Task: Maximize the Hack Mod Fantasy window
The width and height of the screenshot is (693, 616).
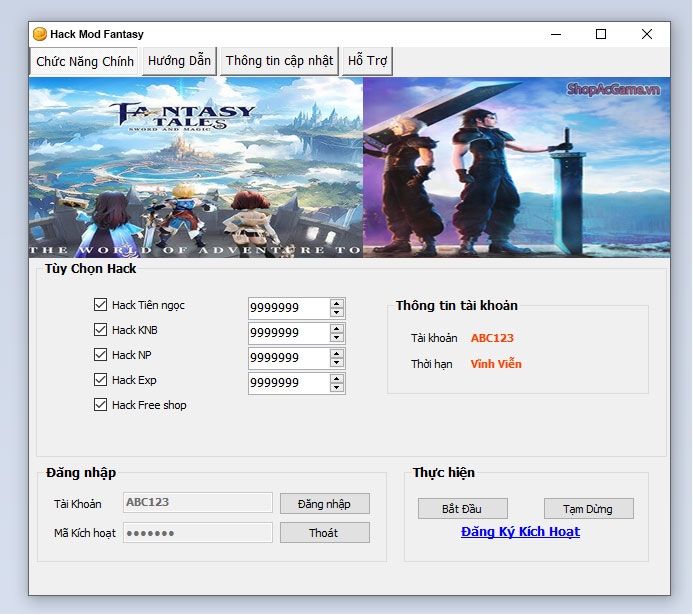Action: pos(601,34)
